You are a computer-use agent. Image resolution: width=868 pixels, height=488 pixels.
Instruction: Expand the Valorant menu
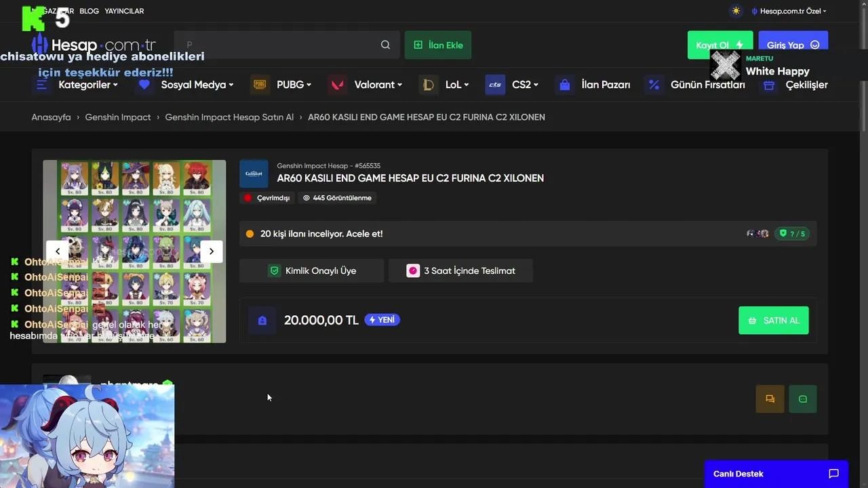tap(378, 85)
